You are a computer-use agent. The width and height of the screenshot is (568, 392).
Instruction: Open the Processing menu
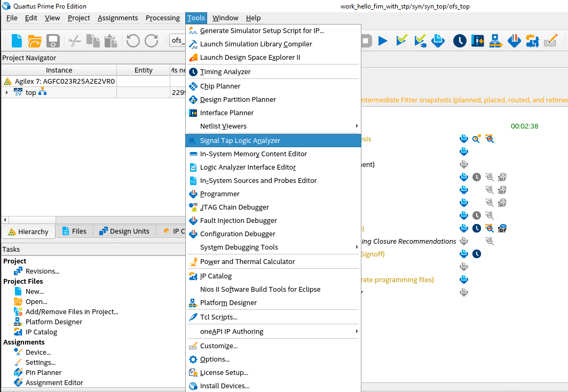tap(162, 18)
